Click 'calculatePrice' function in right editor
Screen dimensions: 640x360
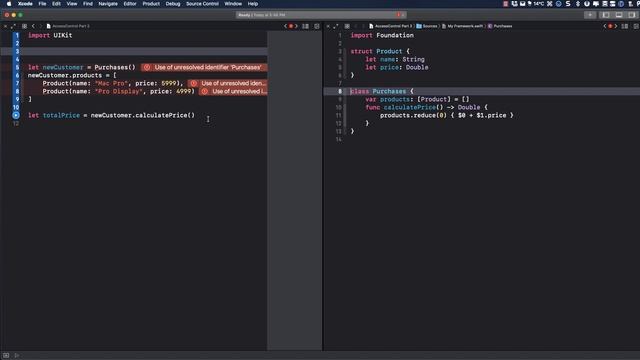pos(409,107)
